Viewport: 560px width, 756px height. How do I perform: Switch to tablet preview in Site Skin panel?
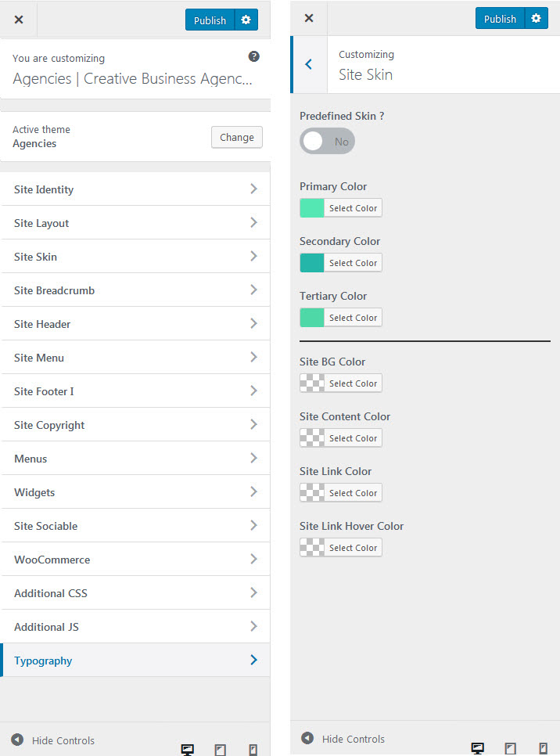click(x=510, y=747)
